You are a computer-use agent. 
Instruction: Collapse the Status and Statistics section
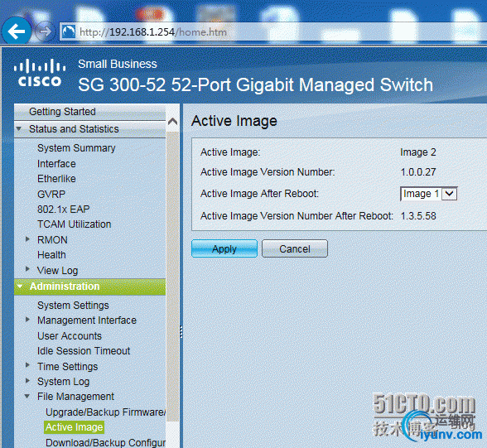pyautogui.click(x=18, y=128)
